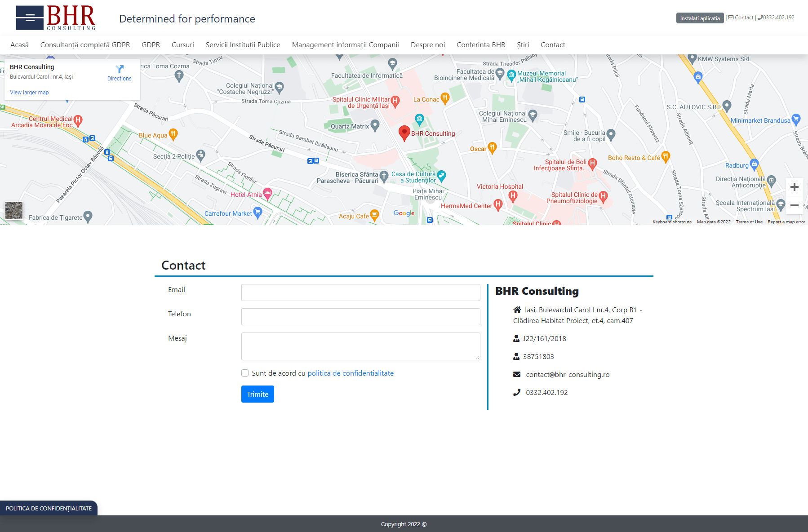Open the Acasă menu item

click(19, 45)
